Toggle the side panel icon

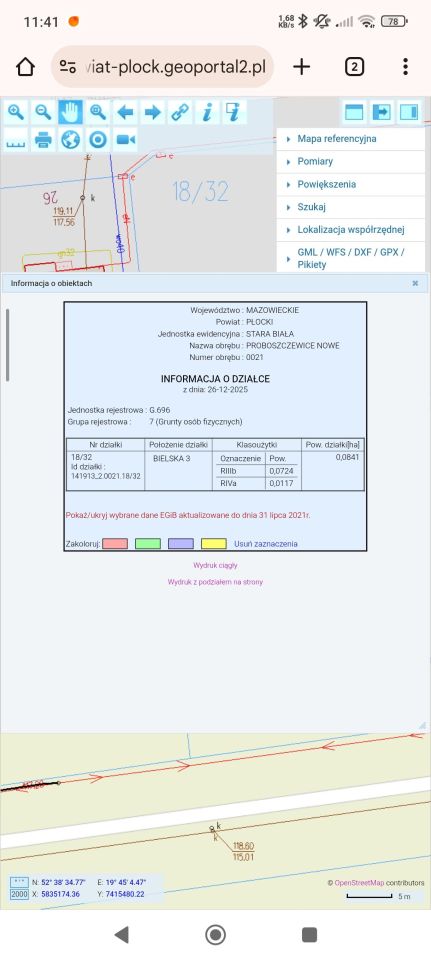click(x=409, y=112)
